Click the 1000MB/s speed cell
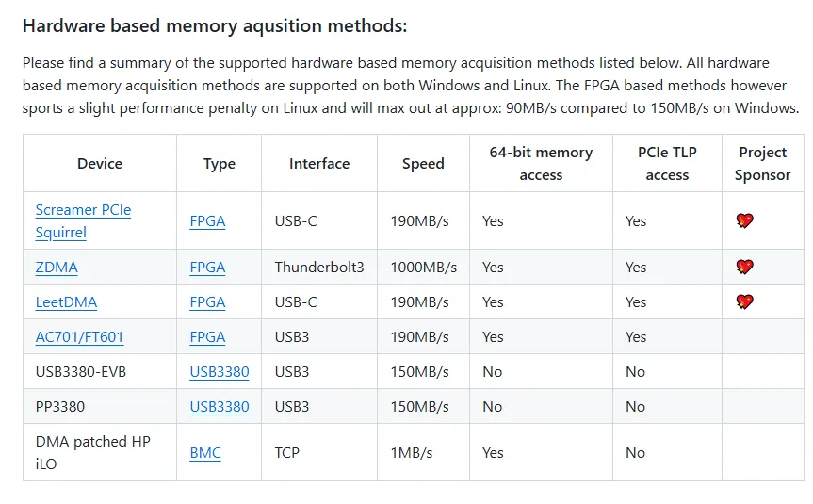The width and height of the screenshot is (813, 504). 423,267
